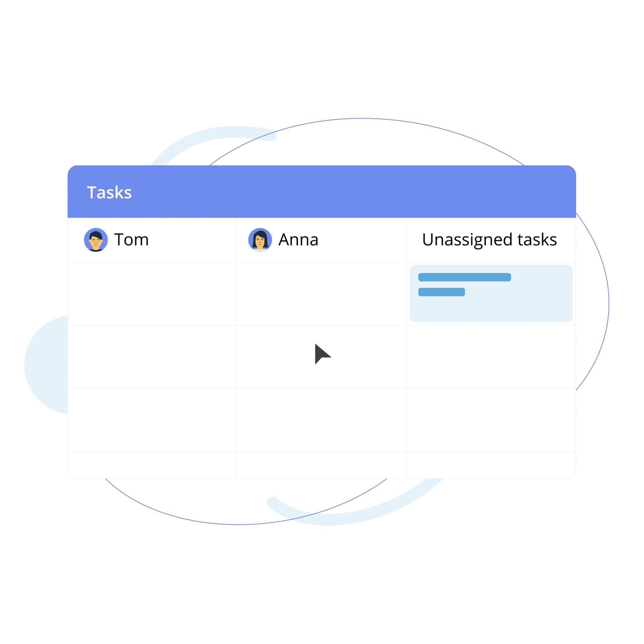Select the Anna column name
Image resolution: width=644 pixels, height=644 pixels.
coord(298,240)
